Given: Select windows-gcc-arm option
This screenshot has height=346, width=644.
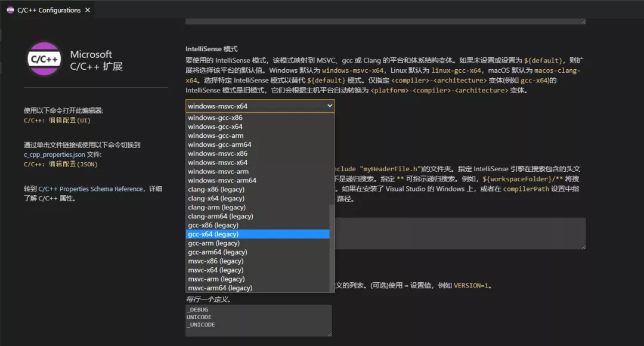Looking at the screenshot, I should point(258,135).
